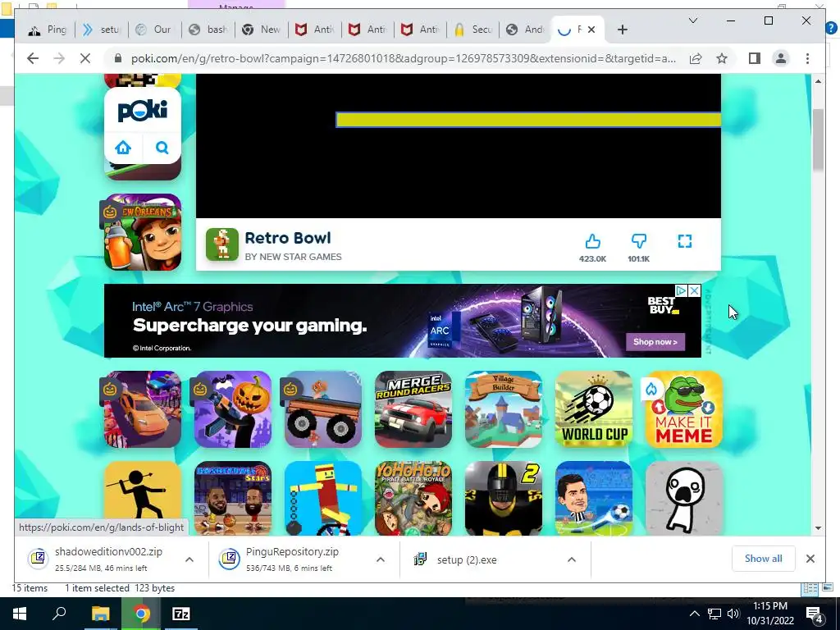Bookmark this page with star icon
This screenshot has width=840, height=630.
(x=722, y=58)
